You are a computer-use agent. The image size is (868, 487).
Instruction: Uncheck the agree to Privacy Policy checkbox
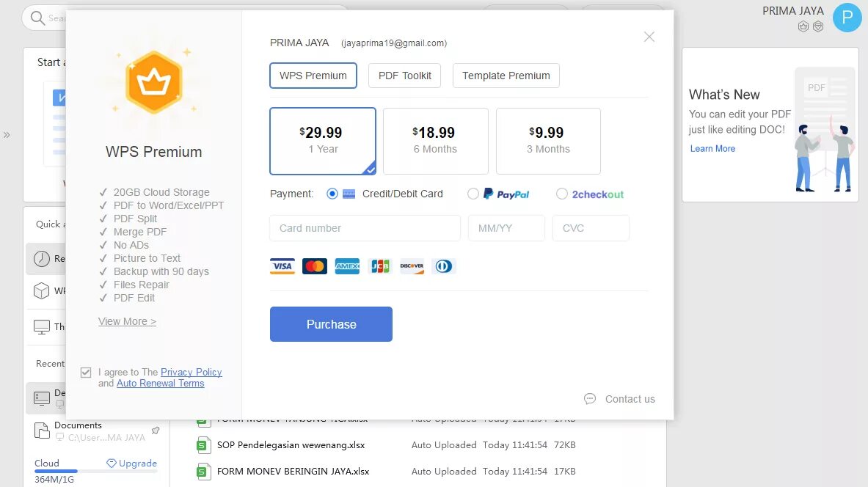click(x=86, y=373)
